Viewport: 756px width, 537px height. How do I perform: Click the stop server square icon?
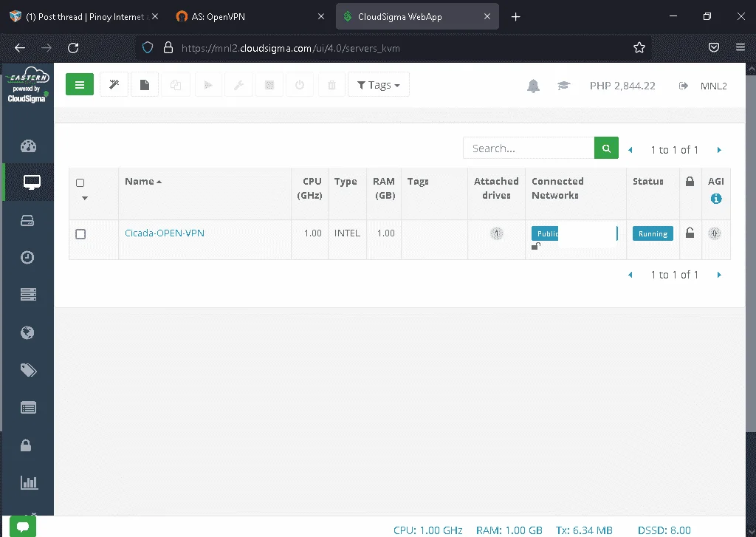click(x=269, y=84)
